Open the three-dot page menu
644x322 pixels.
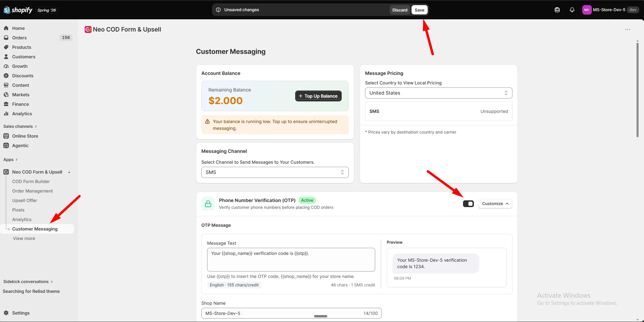pos(628,29)
